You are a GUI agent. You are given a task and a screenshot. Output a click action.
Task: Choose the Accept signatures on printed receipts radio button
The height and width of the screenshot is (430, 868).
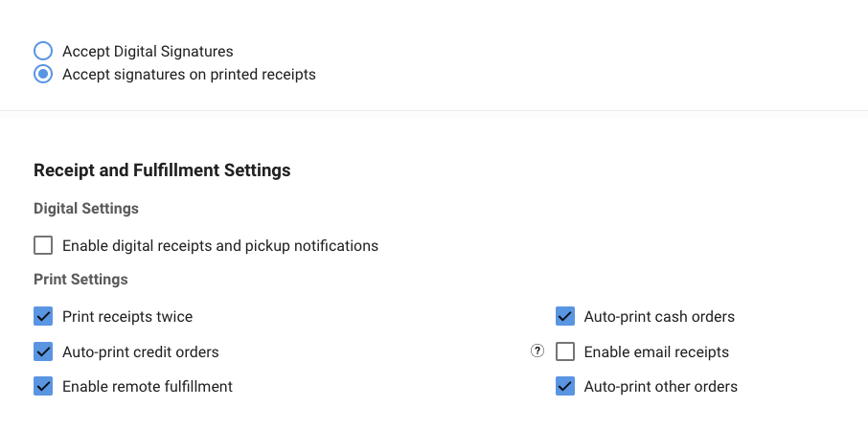point(43,74)
